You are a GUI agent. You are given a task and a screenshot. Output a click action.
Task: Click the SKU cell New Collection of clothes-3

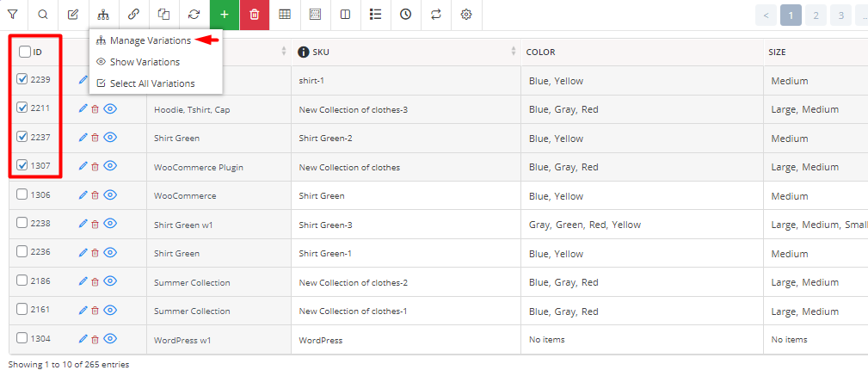coord(354,109)
